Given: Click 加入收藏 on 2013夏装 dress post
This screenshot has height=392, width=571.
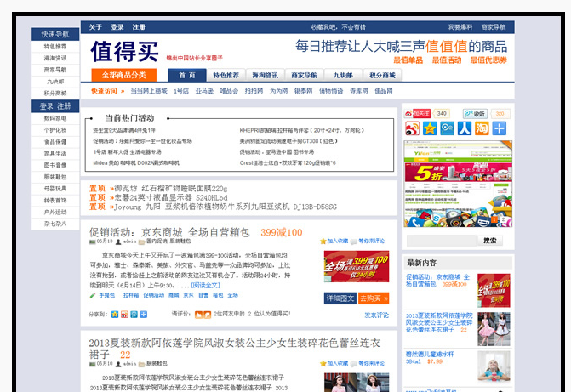Looking at the screenshot, I should pos(334,363).
